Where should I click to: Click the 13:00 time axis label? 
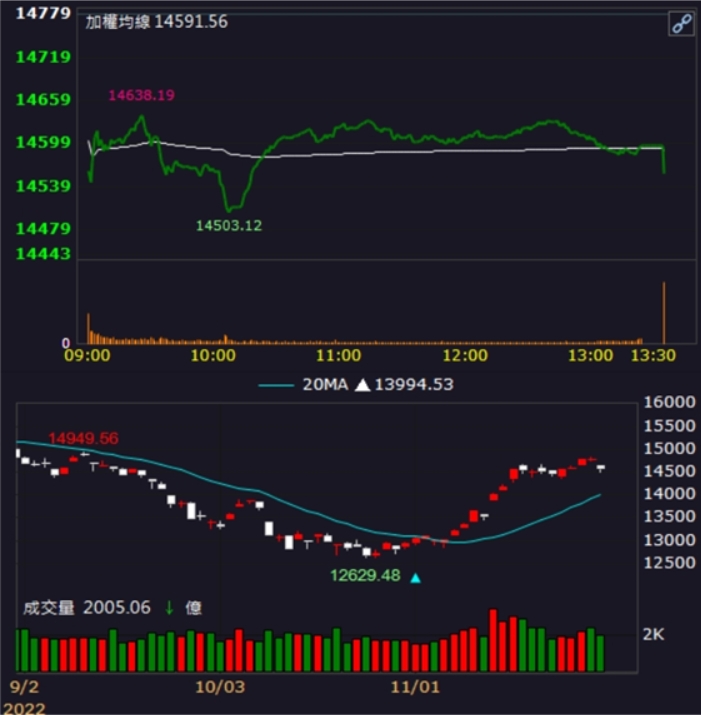590,355
